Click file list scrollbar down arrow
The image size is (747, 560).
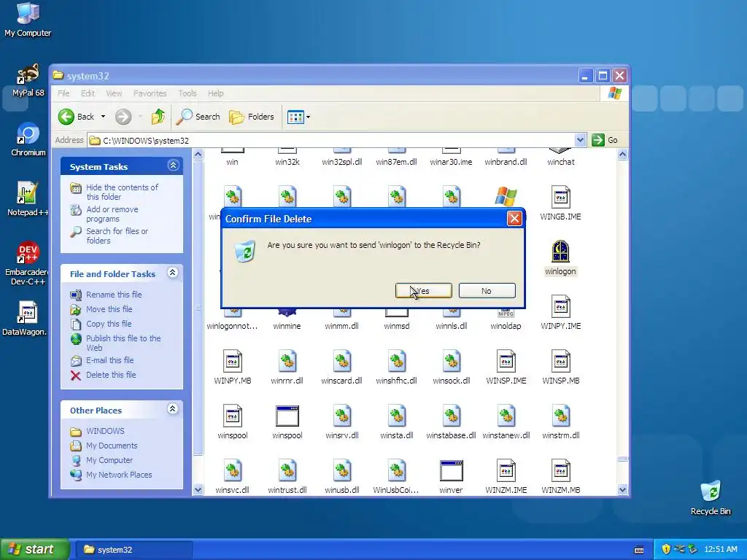pyautogui.click(x=622, y=489)
